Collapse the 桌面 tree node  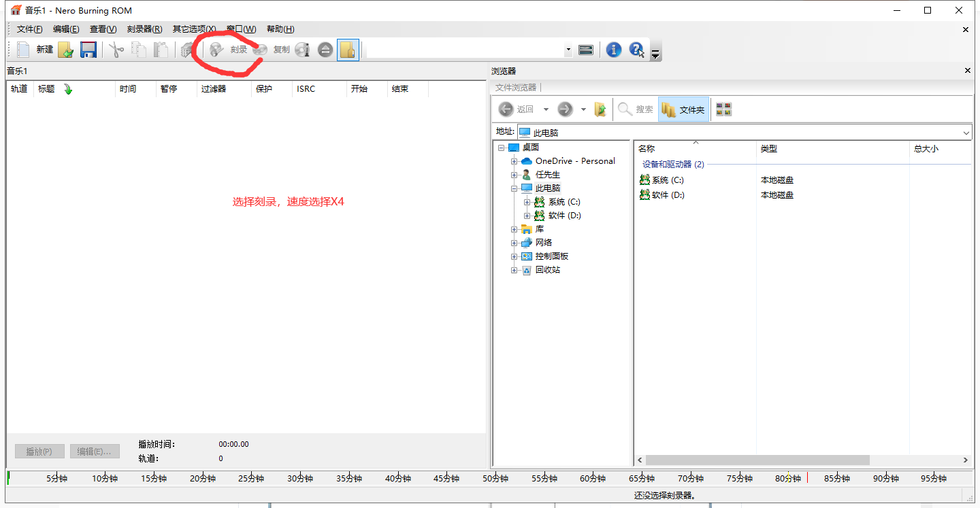point(501,148)
